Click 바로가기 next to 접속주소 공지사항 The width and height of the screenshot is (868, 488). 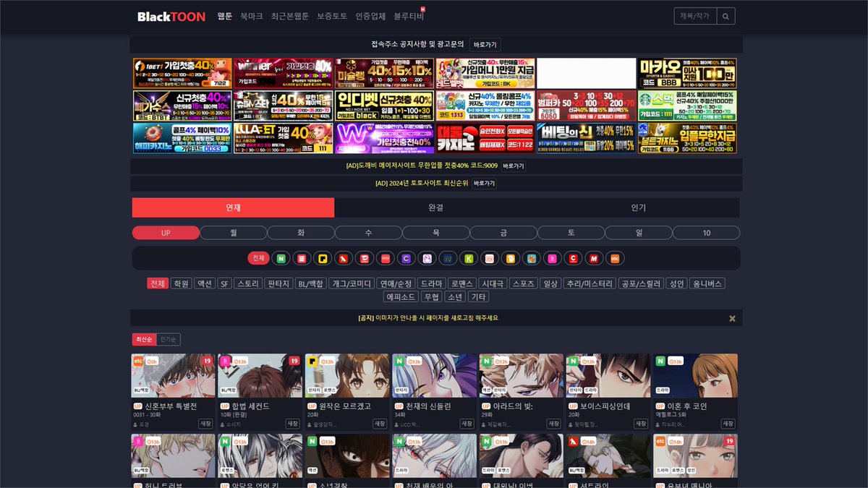pyautogui.click(x=485, y=44)
